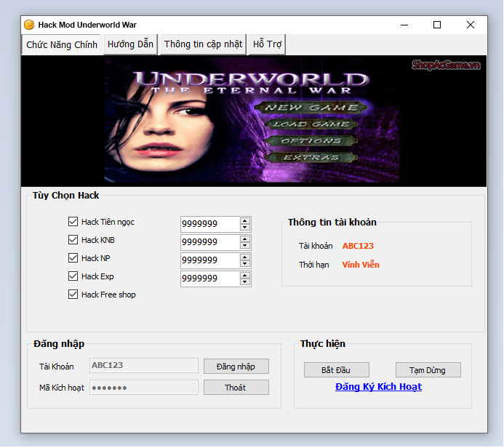The image size is (504, 448).
Task: Decrease the Hack KNB value with down arrow
Action: tap(245, 246)
